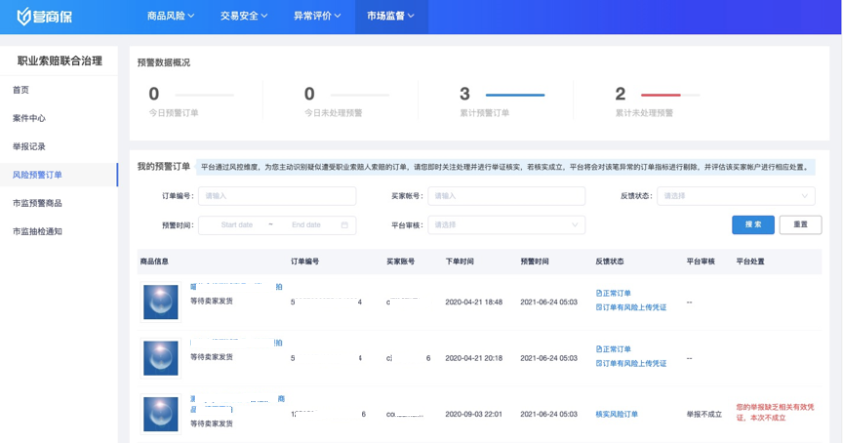Click the 平台处置 column header
The height and width of the screenshot is (443, 843).
click(750, 261)
